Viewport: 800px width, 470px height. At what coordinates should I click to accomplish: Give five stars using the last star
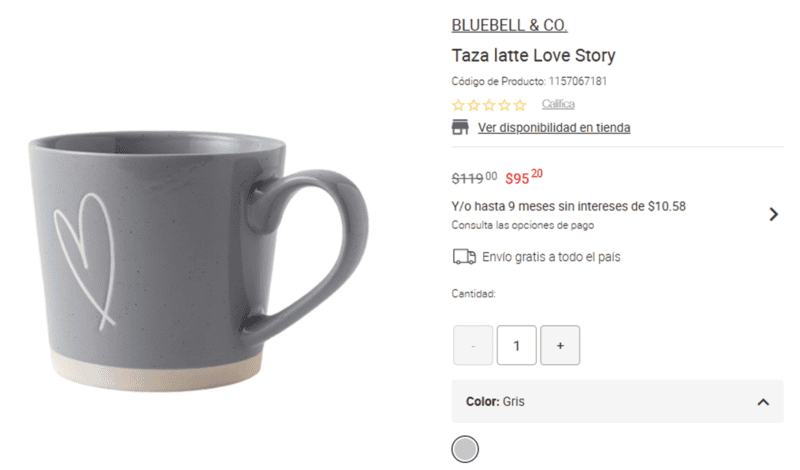(519, 105)
